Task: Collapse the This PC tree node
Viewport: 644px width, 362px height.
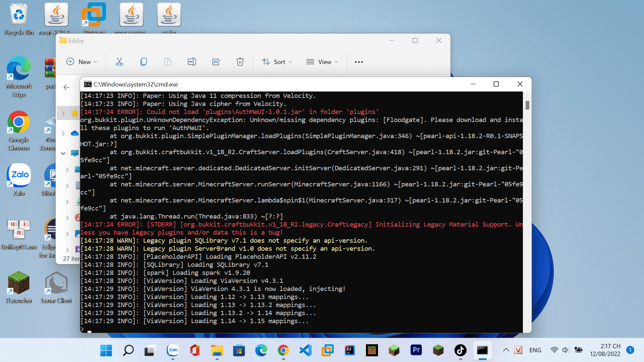Action: coord(63,153)
